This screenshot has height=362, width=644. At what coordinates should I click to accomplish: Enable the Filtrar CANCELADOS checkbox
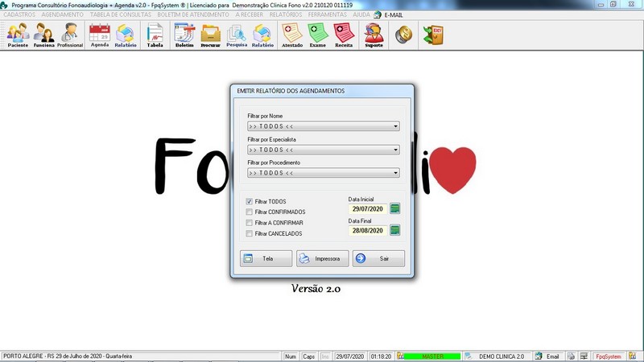pyautogui.click(x=249, y=233)
